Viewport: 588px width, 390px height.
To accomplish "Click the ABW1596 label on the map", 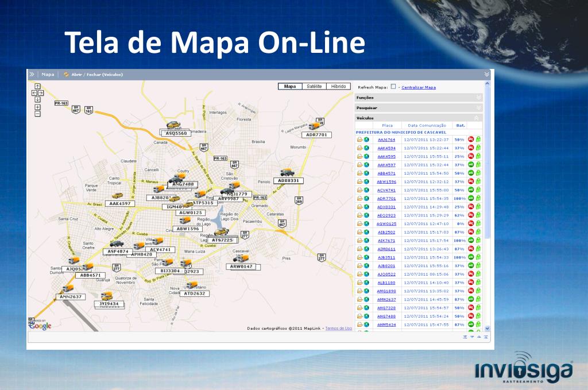I will 188,229.
